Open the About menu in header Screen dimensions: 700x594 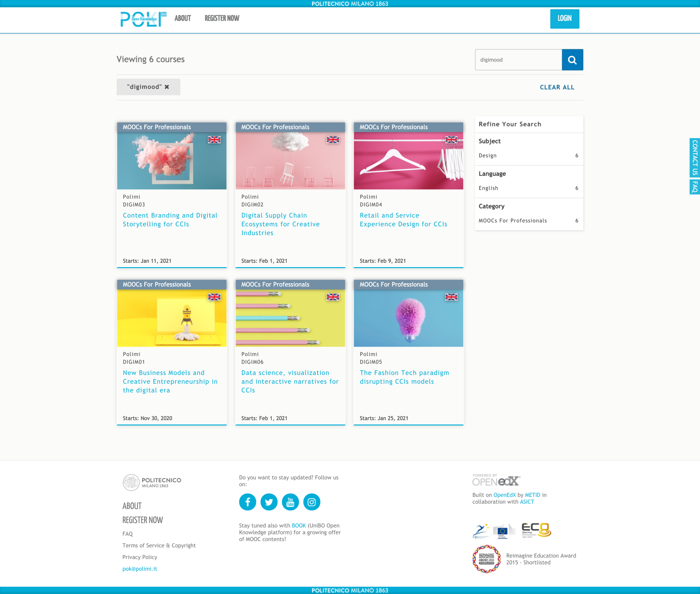click(x=183, y=18)
